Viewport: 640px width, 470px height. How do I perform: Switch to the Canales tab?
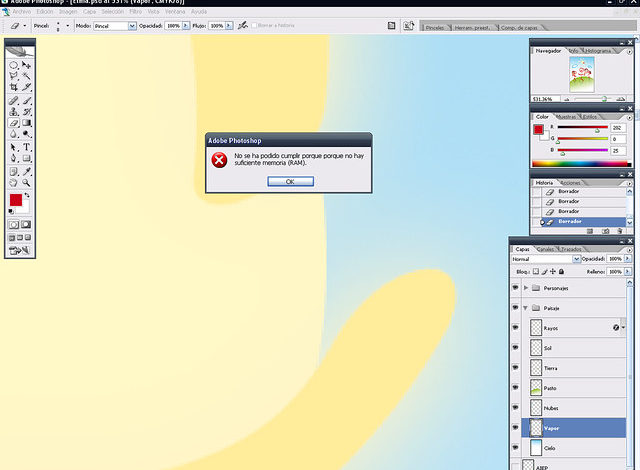coord(546,249)
